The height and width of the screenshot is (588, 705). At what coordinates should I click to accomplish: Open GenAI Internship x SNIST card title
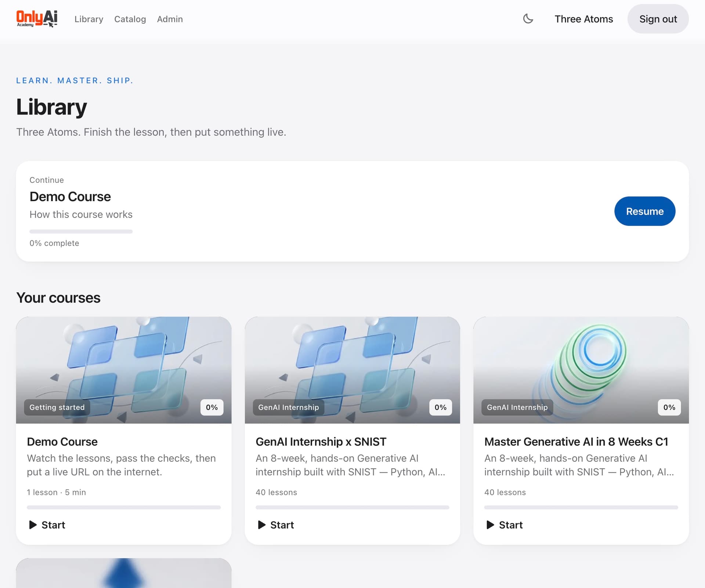(321, 442)
